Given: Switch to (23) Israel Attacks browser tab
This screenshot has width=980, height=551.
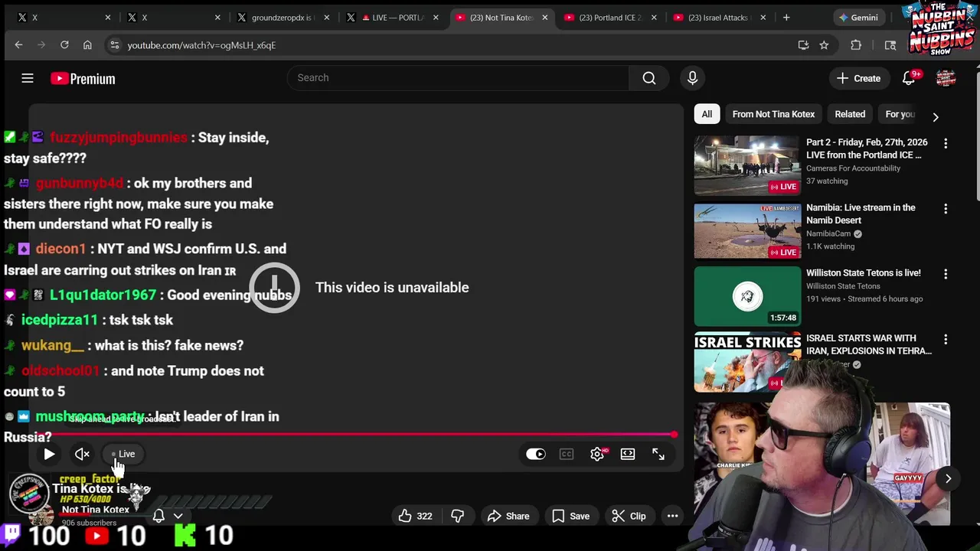Looking at the screenshot, I should pyautogui.click(x=720, y=17).
